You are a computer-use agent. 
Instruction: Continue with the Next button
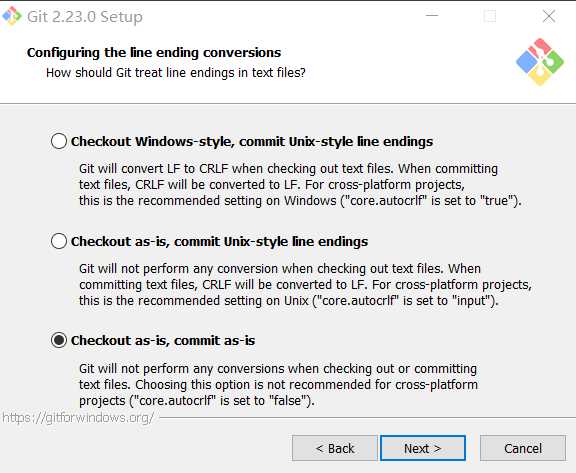click(x=423, y=448)
